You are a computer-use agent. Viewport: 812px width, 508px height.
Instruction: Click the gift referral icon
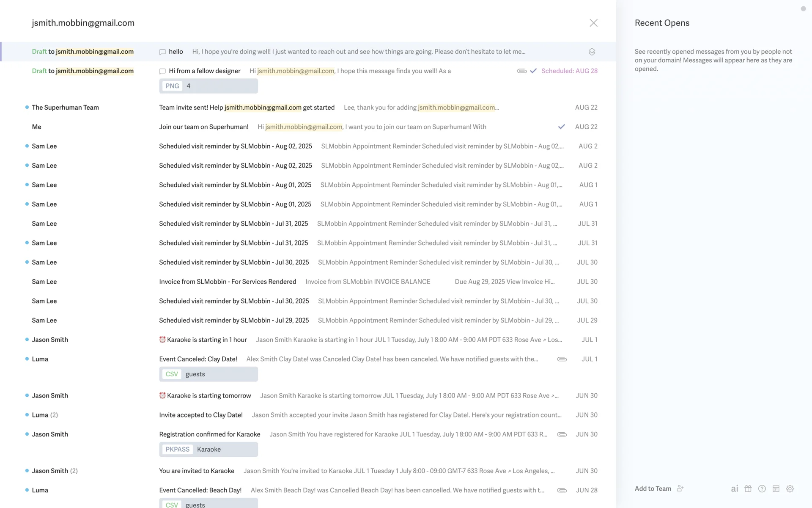748,489
